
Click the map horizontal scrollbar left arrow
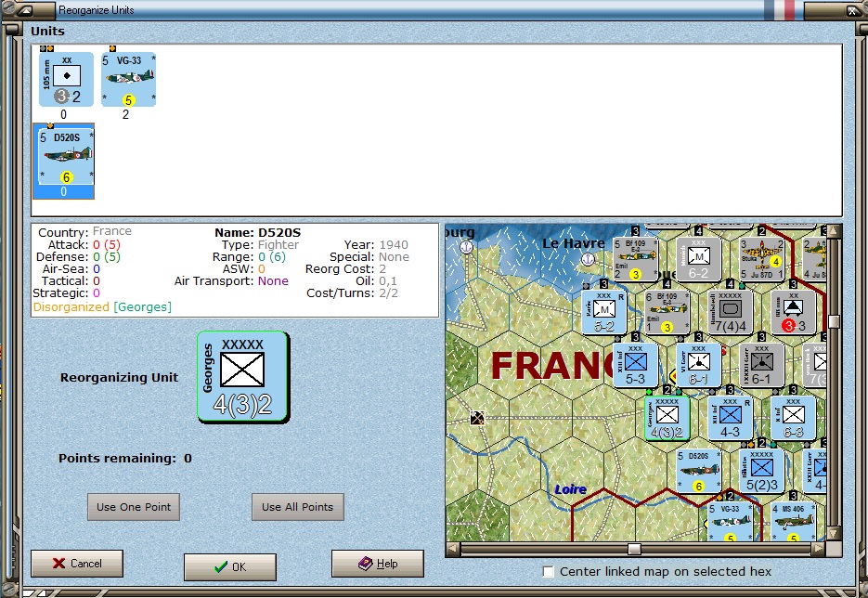coord(453,549)
